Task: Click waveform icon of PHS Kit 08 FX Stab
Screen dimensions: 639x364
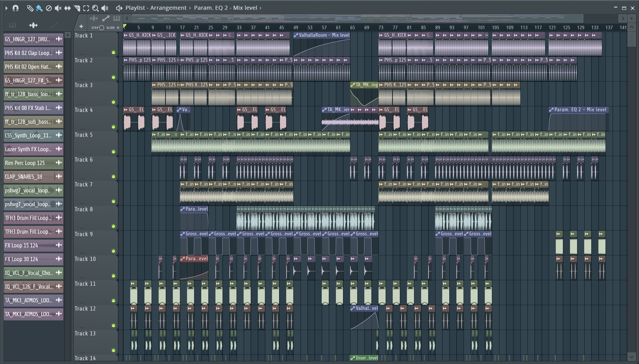Action: pyautogui.click(x=59, y=108)
